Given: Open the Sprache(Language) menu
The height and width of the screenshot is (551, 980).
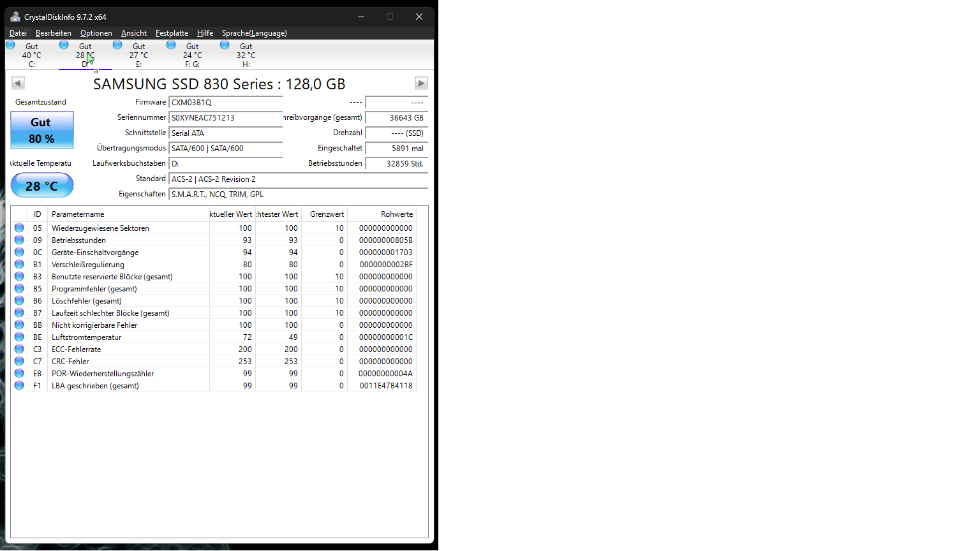Looking at the screenshot, I should point(255,33).
